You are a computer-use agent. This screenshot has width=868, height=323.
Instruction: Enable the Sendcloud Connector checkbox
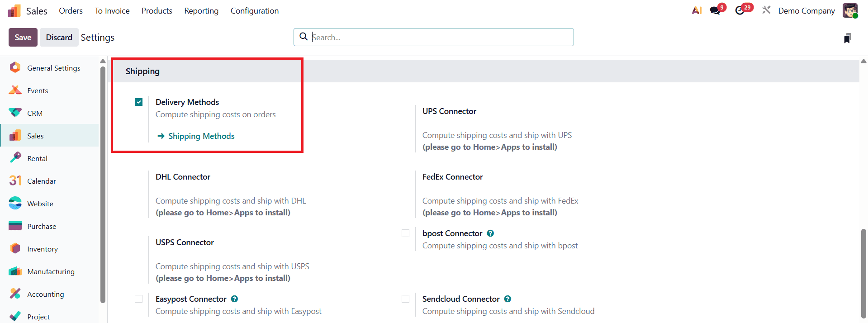point(405,299)
